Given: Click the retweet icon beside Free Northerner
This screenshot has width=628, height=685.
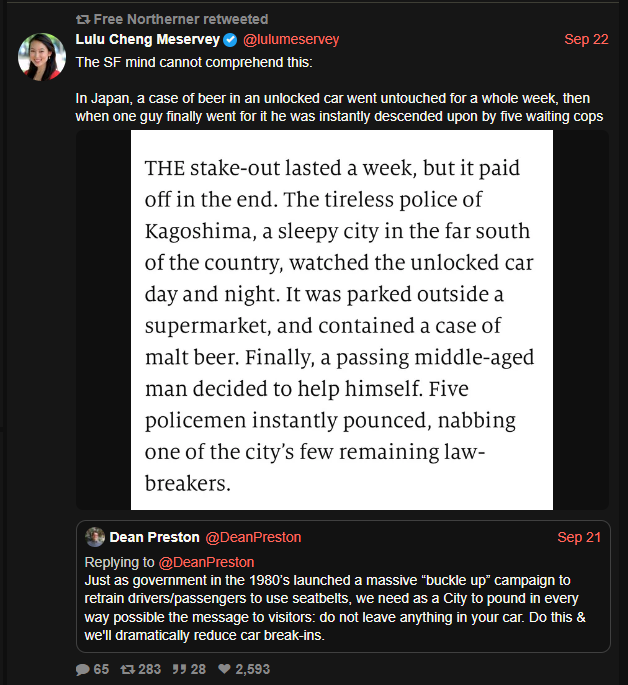Looking at the screenshot, I should 83,20.
